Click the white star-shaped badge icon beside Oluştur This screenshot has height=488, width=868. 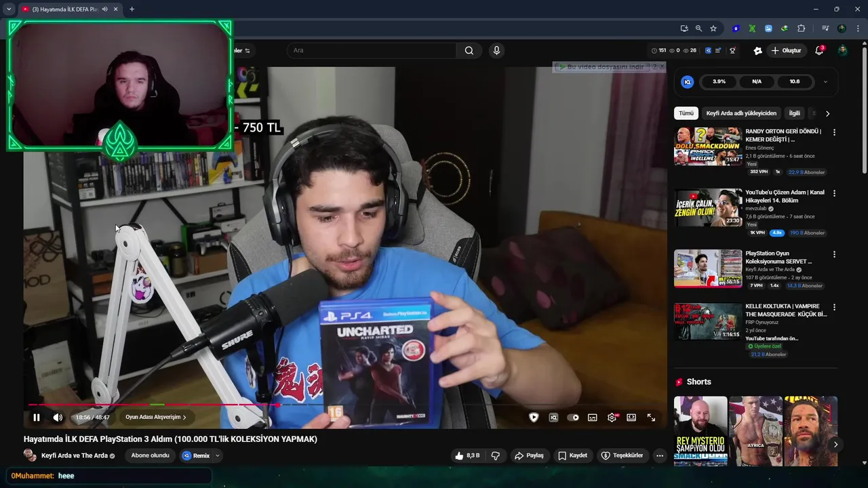click(x=757, y=50)
